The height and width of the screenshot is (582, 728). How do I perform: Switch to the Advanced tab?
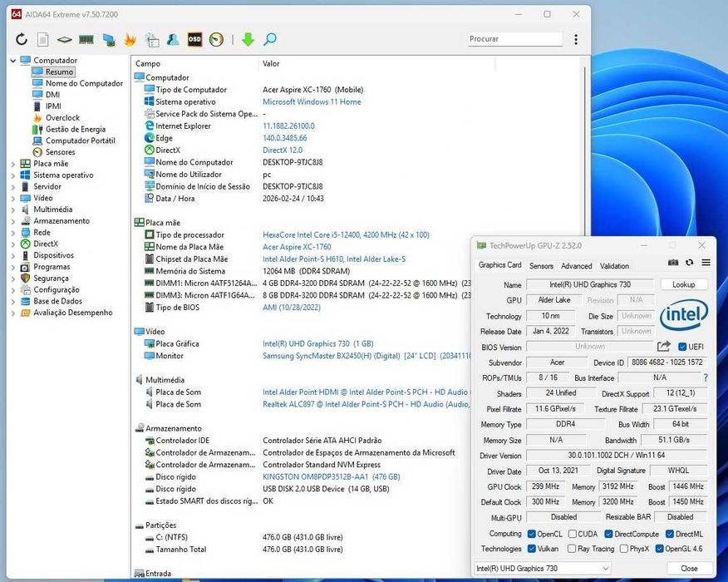[576, 266]
